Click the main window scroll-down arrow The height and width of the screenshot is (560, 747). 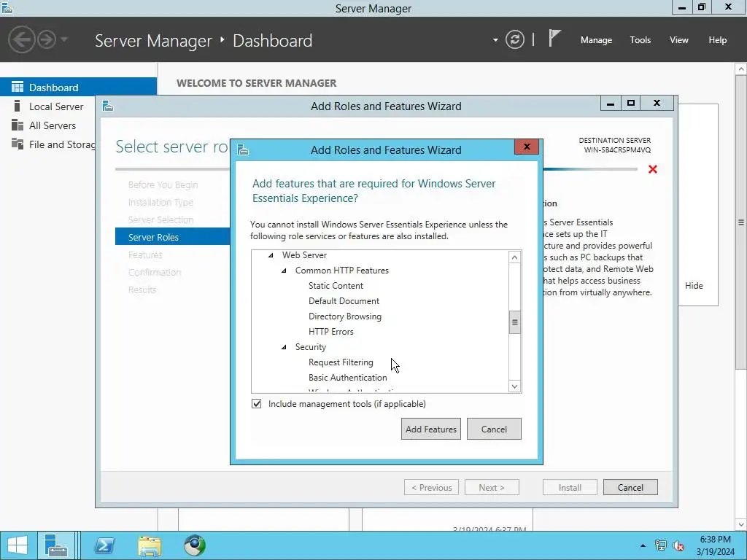coord(741,524)
